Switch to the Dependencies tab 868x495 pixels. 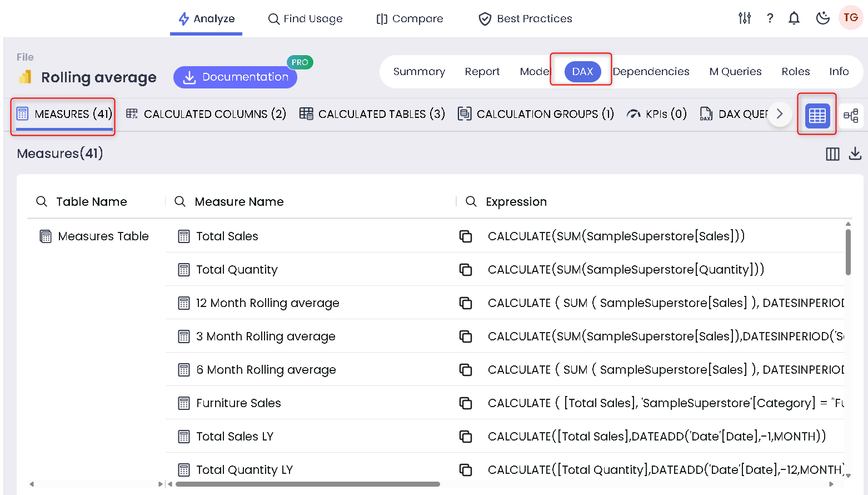click(651, 71)
